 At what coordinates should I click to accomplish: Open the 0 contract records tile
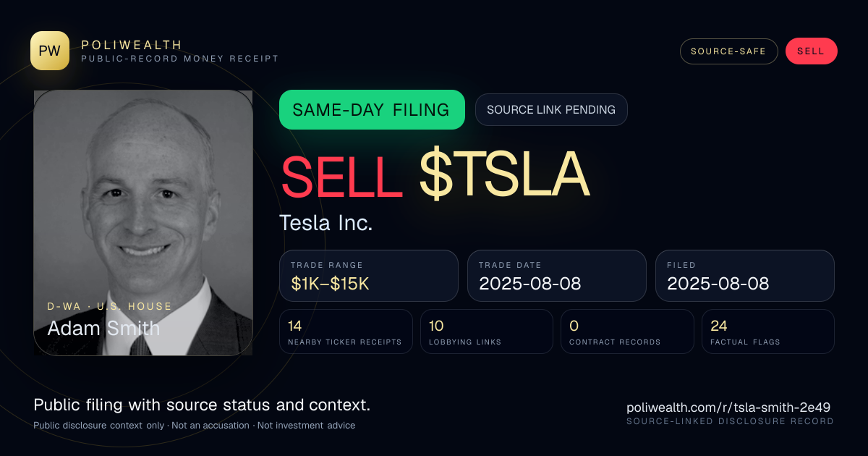pyautogui.click(x=627, y=332)
